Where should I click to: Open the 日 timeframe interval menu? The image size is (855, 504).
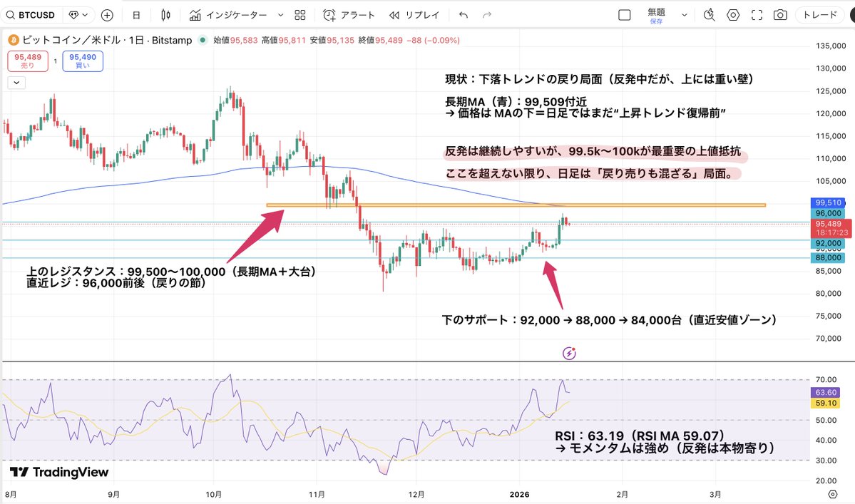tap(135, 14)
